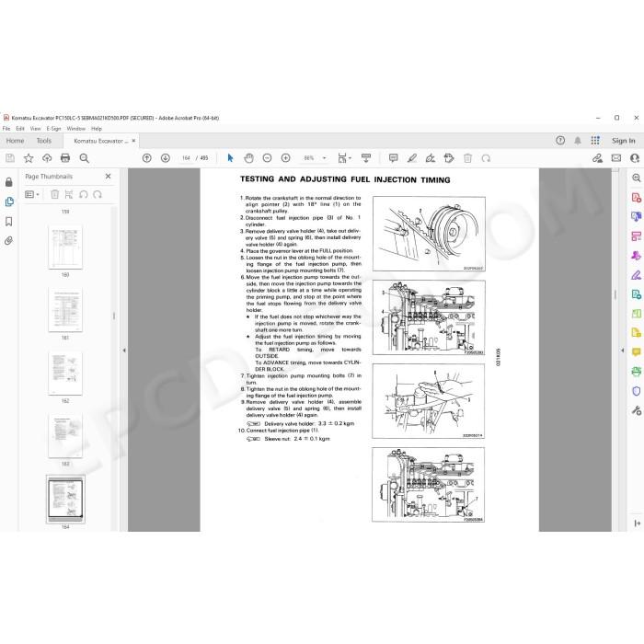Toggle Page Thumbnails sidebar icon
This screenshot has width=644, height=644.
coord(8,201)
